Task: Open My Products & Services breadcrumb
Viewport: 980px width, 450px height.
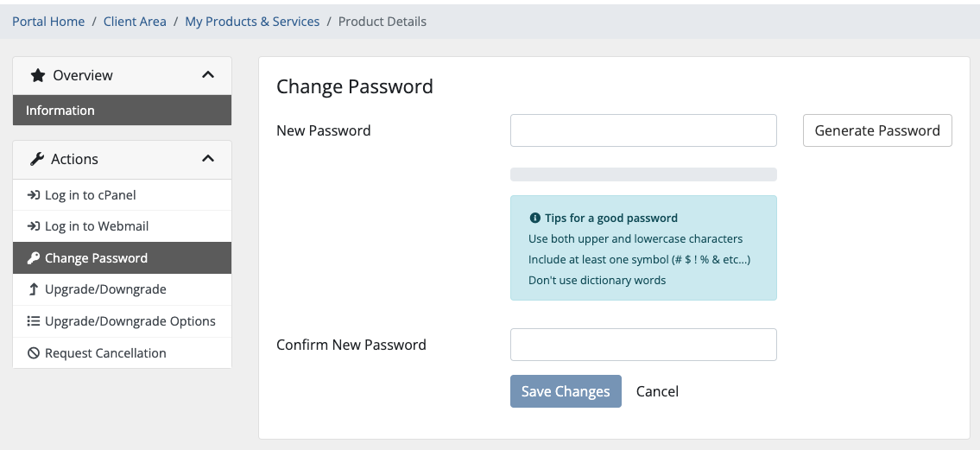Action: coord(252,22)
